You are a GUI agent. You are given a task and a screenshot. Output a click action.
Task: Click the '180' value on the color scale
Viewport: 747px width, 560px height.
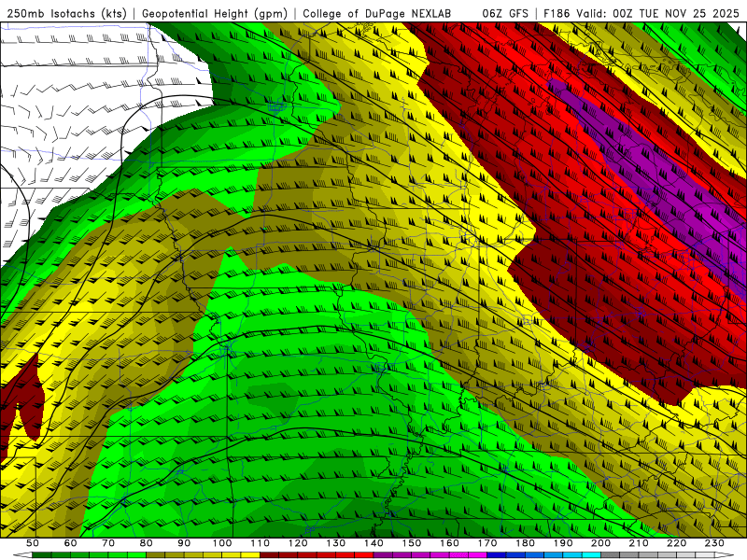525,543
